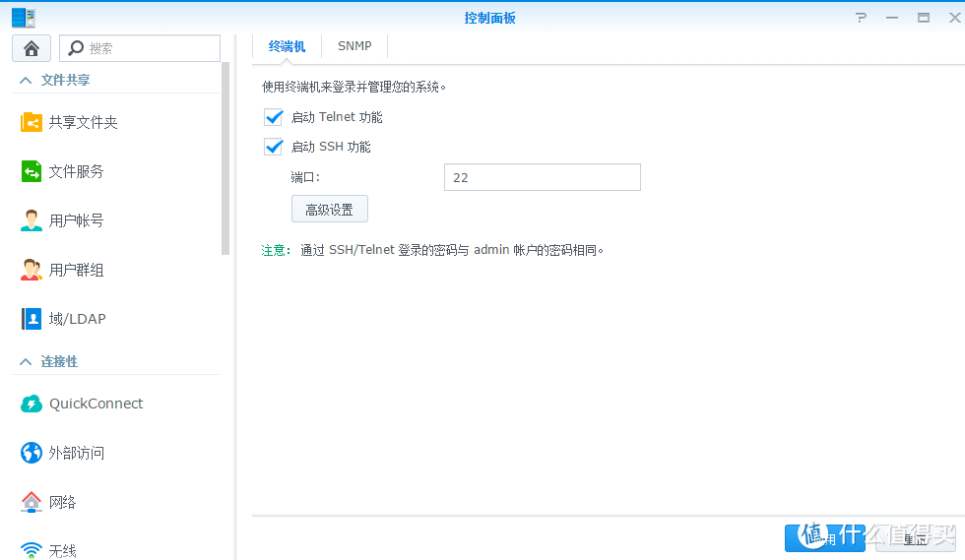The image size is (965, 560).
Task: Open the 域/LDAP directory icon
Action: tap(32, 319)
